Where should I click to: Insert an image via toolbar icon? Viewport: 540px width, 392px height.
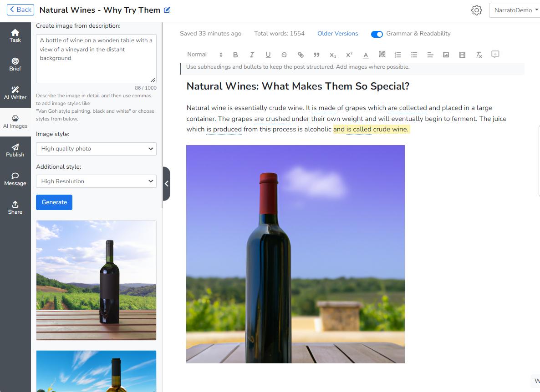[x=446, y=55]
